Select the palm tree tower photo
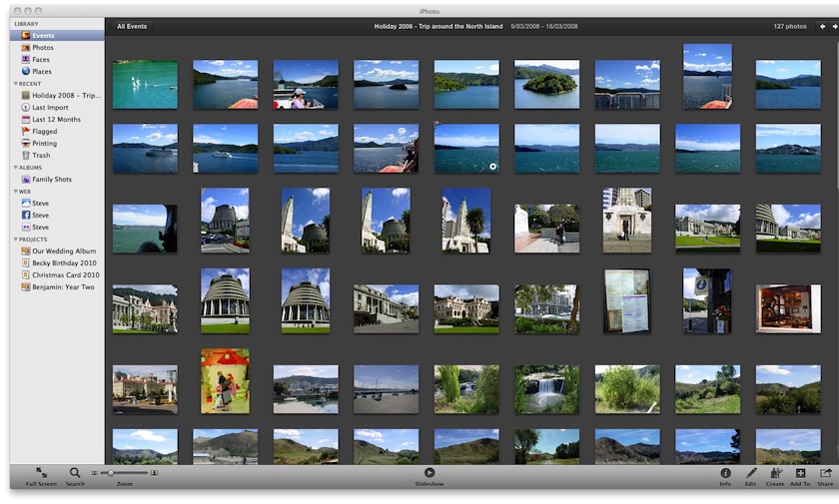 tap(466, 221)
